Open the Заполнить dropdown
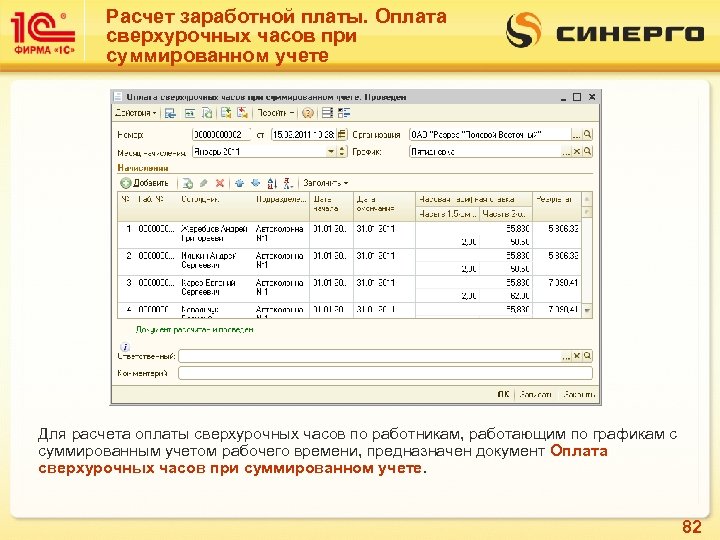Image resolution: width=720 pixels, height=540 pixels. tap(326, 183)
